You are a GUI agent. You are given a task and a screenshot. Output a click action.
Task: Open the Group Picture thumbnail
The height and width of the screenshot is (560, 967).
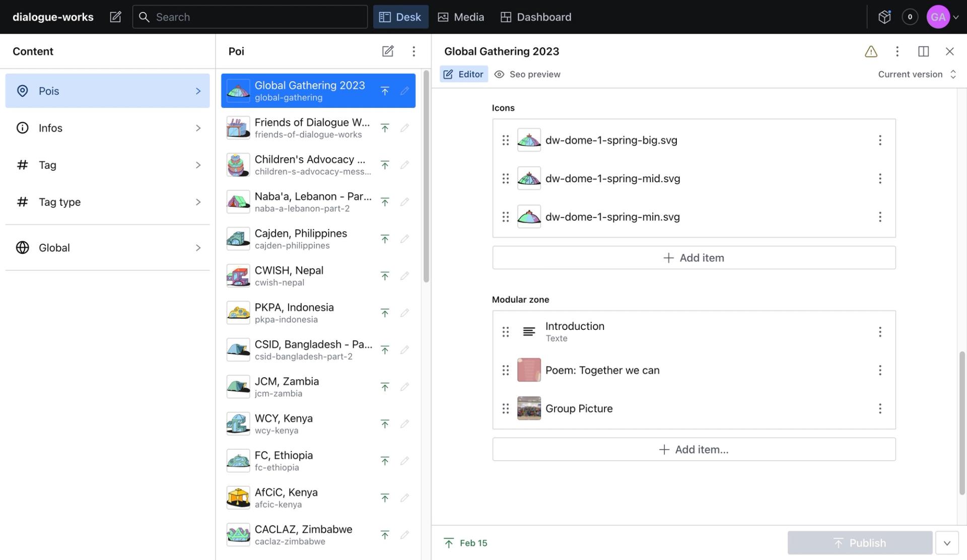pyautogui.click(x=529, y=409)
